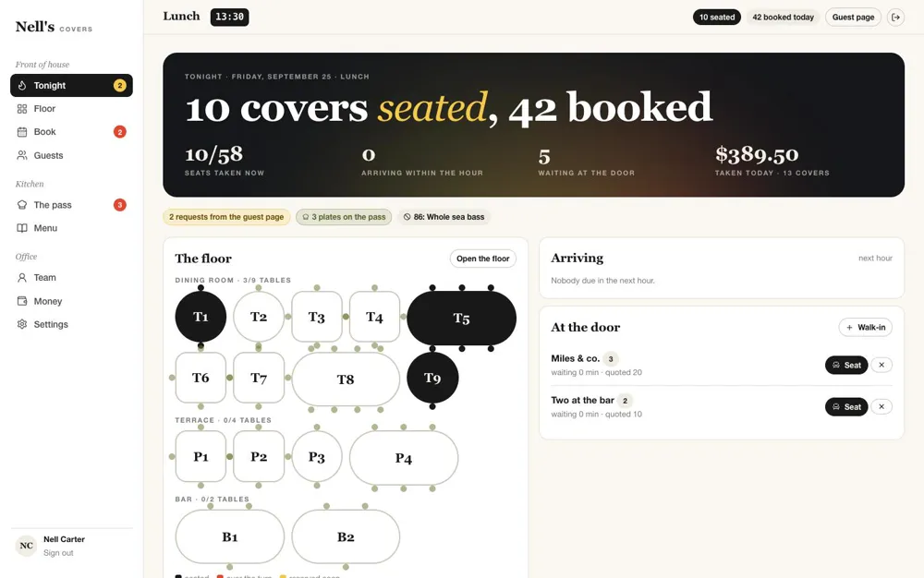Image resolution: width=924 pixels, height=578 pixels.
Task: Click the 10/58 seats taken figure
Action: (x=213, y=154)
